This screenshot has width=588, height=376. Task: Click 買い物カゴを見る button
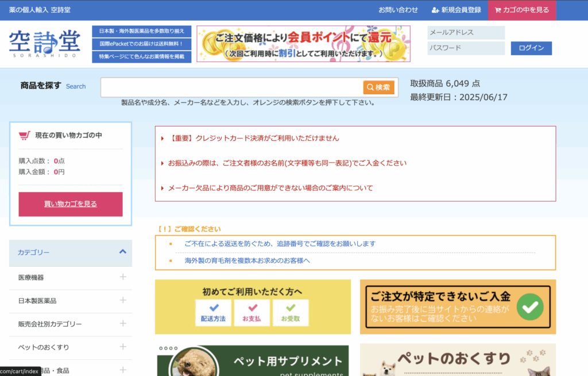(x=71, y=204)
